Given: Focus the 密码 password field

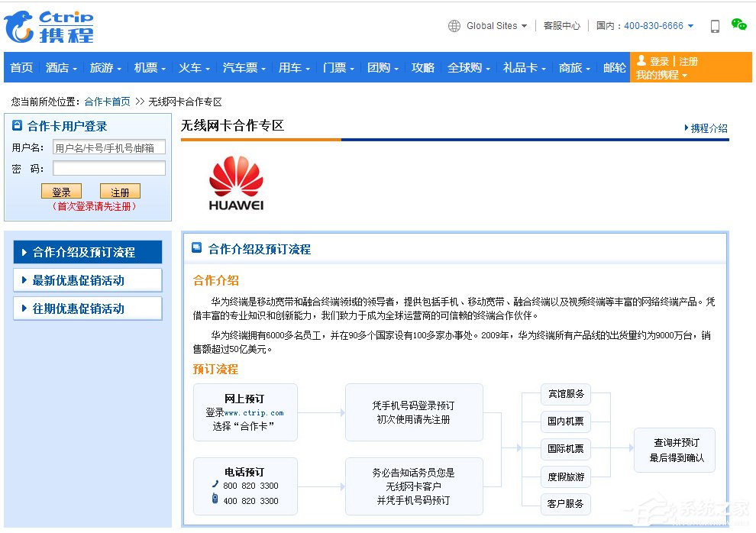Looking at the screenshot, I should 108,168.
